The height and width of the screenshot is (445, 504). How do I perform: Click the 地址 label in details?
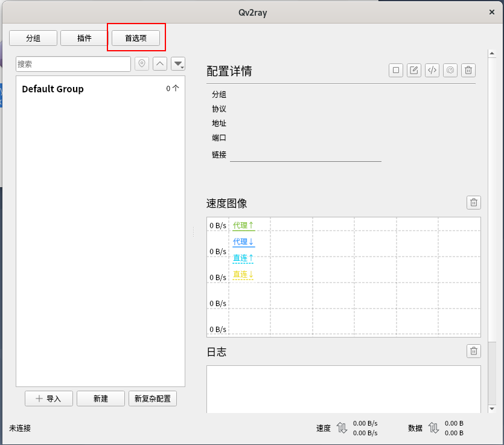click(x=219, y=123)
